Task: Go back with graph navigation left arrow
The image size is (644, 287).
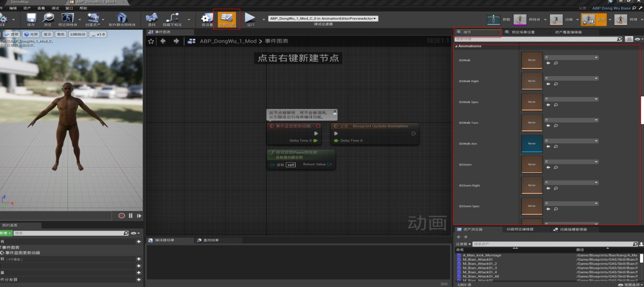Action: point(163,41)
